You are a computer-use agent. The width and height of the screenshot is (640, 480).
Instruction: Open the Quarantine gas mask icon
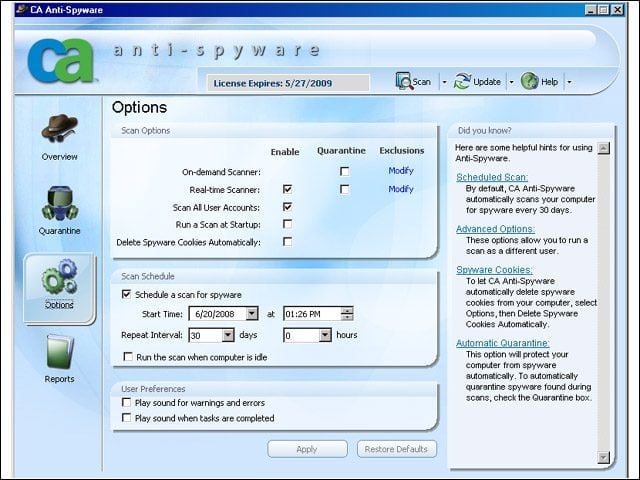pyautogui.click(x=60, y=203)
